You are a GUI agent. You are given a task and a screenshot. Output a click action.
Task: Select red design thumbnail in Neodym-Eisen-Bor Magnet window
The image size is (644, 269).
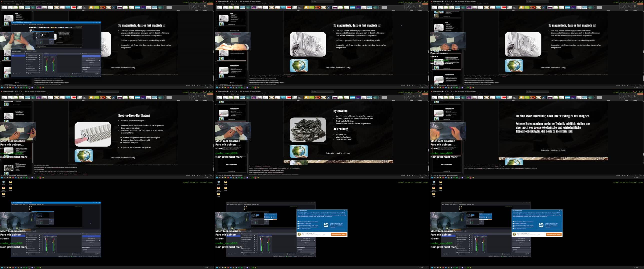[x=74, y=97]
